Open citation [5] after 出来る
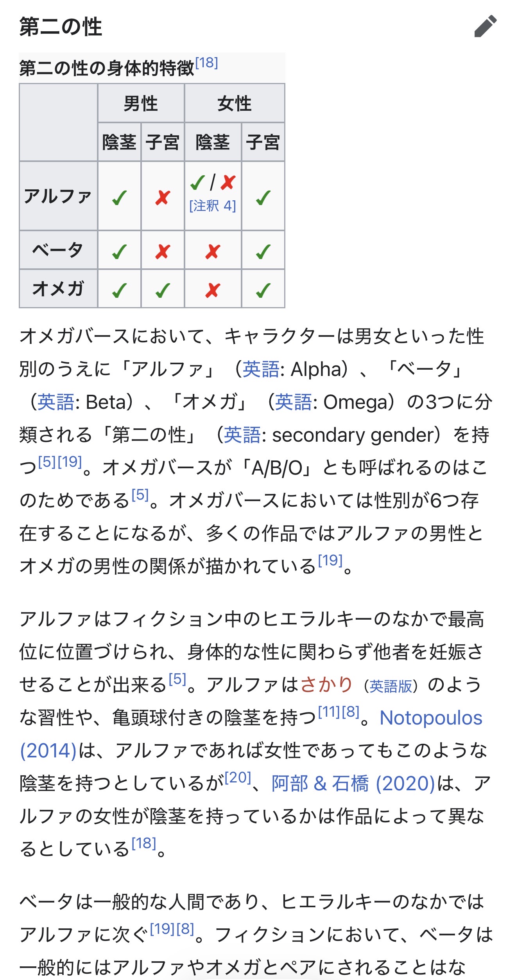516x980 pixels. pos(177,679)
